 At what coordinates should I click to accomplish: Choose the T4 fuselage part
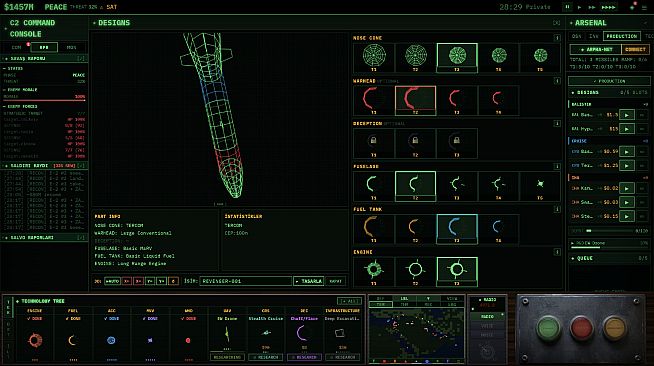pos(499,186)
